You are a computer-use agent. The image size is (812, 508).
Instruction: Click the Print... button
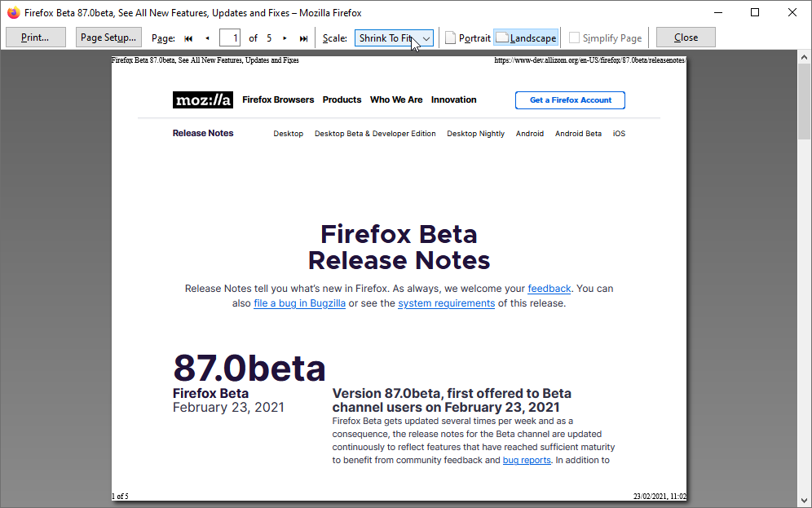(35, 38)
